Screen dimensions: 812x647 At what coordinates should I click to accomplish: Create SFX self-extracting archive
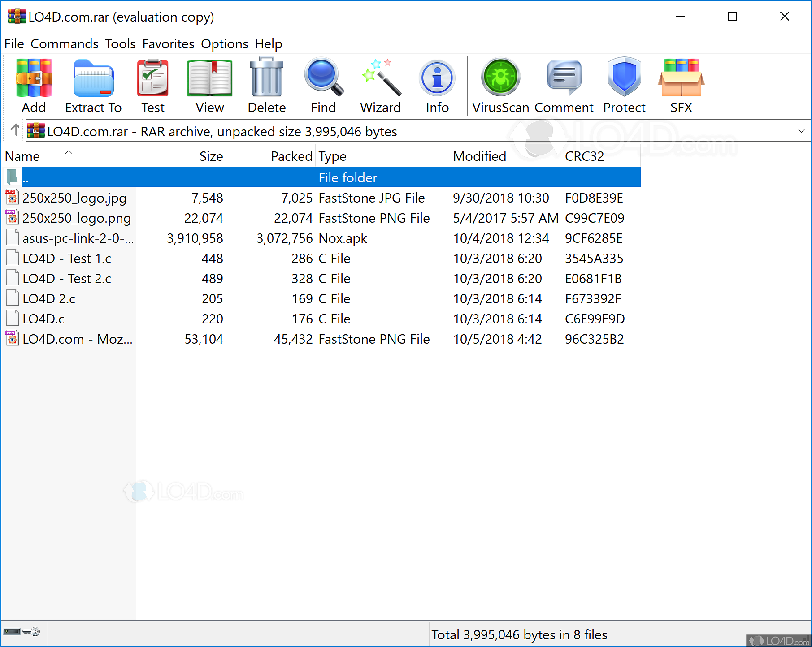click(681, 85)
